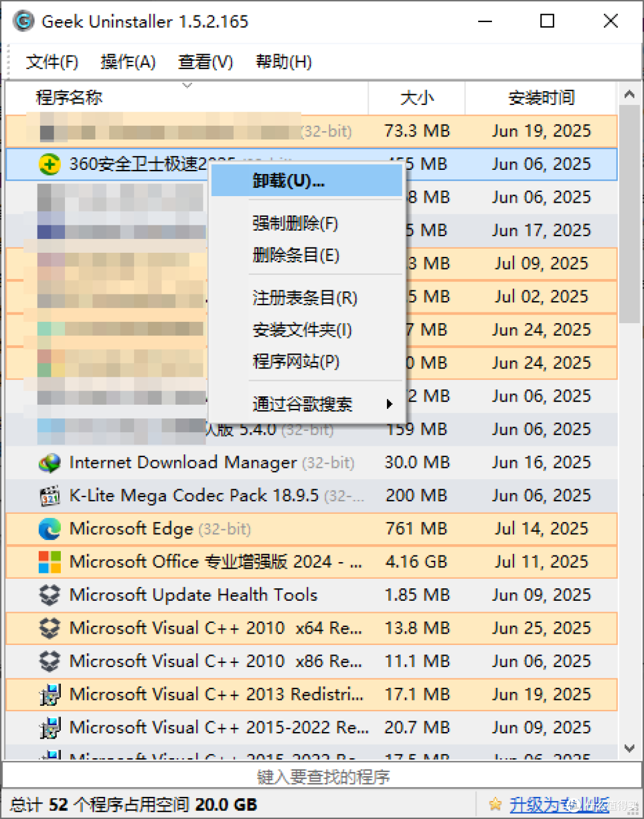
Task: Select Microsoft Visual C++ 2010 x64 row
Action: click(312, 628)
